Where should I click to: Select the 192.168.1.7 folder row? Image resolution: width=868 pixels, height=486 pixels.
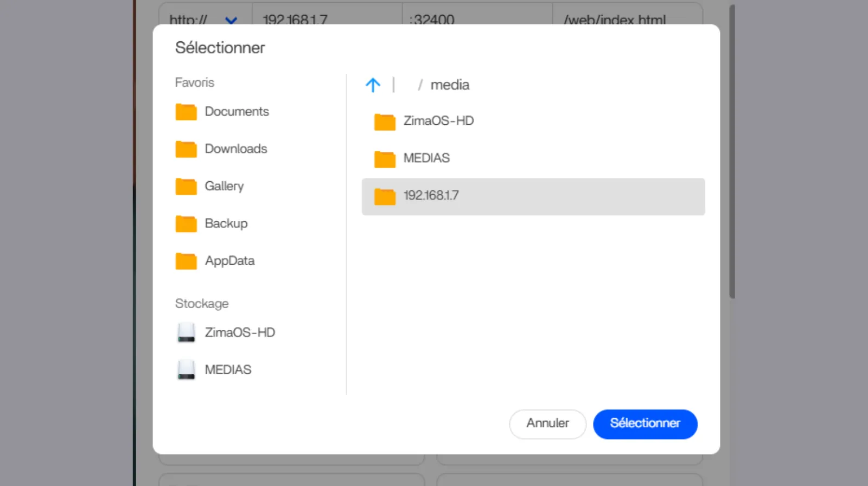point(533,196)
